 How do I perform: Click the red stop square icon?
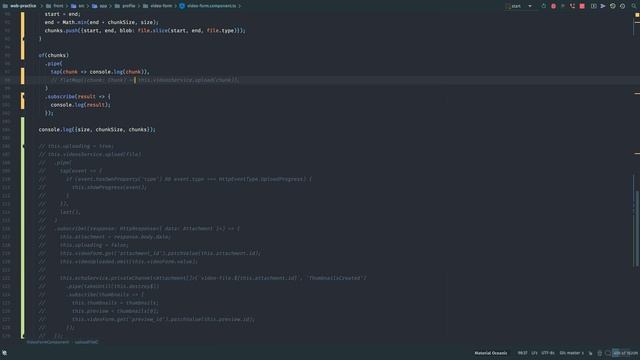point(582,6)
